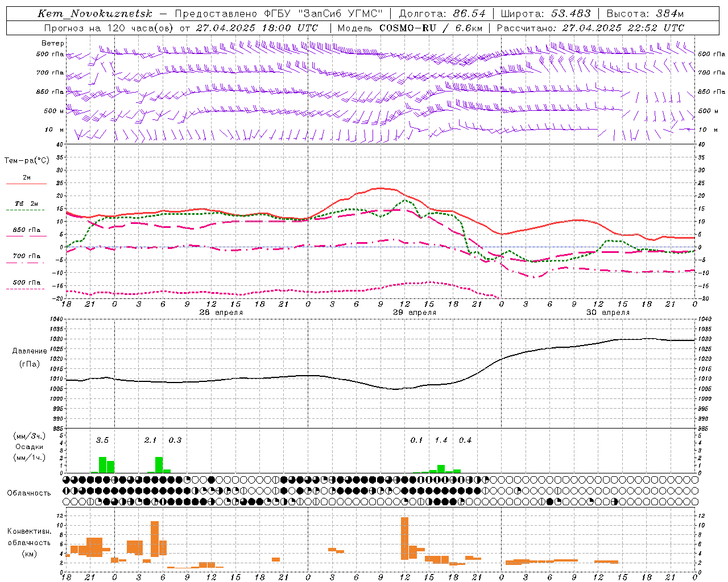
Task: Click the (км) unit under convective cloudiness
Action: click(x=30, y=554)
